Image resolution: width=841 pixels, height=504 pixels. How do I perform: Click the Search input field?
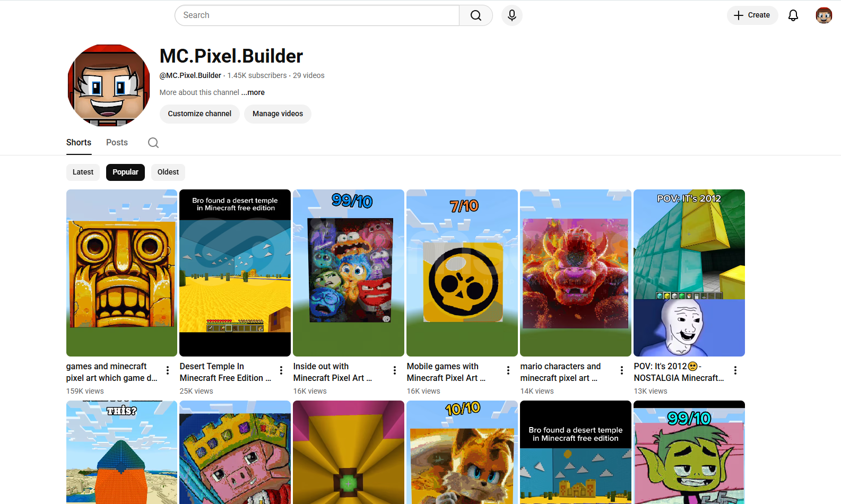tap(317, 15)
